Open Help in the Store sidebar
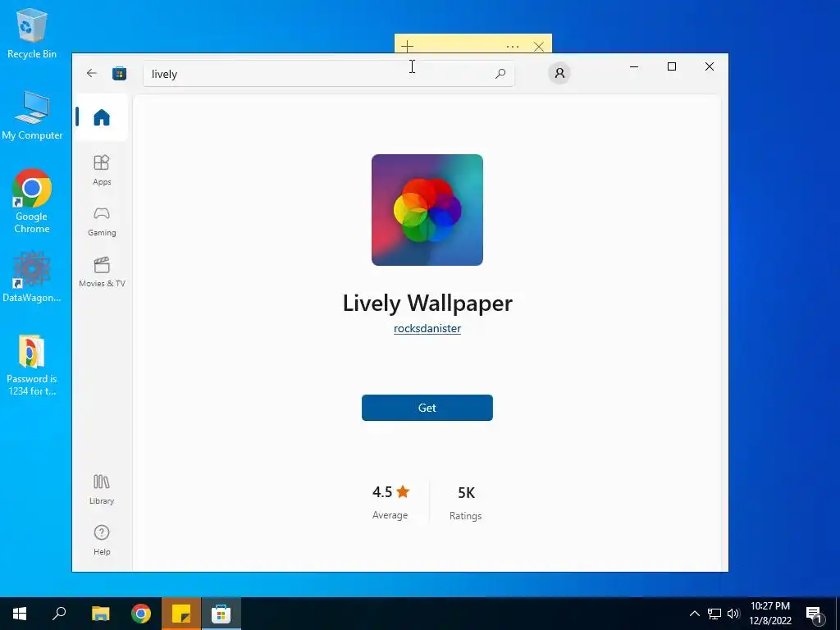The width and height of the screenshot is (840, 630). 101,540
